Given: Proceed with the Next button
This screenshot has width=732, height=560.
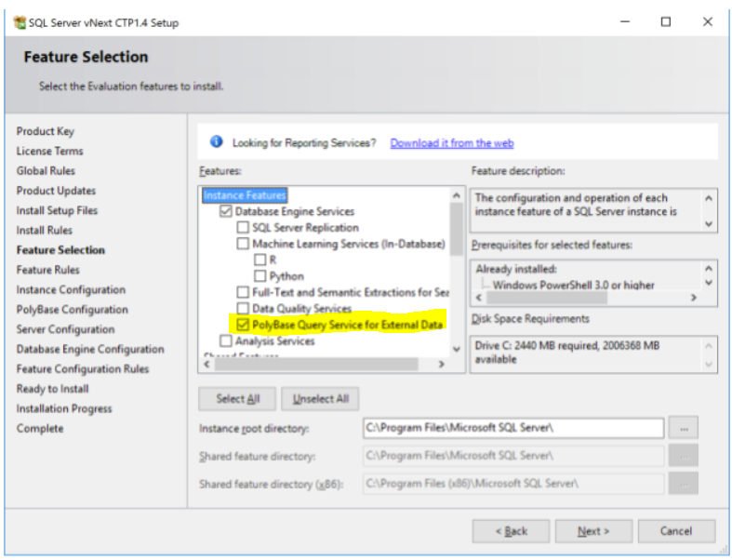Looking at the screenshot, I should 593,531.
